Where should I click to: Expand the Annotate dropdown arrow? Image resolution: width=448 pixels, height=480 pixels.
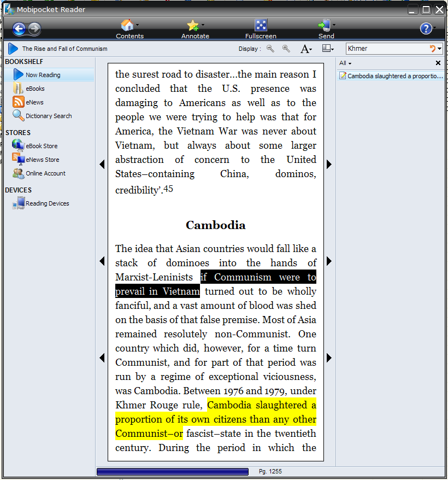(x=203, y=25)
